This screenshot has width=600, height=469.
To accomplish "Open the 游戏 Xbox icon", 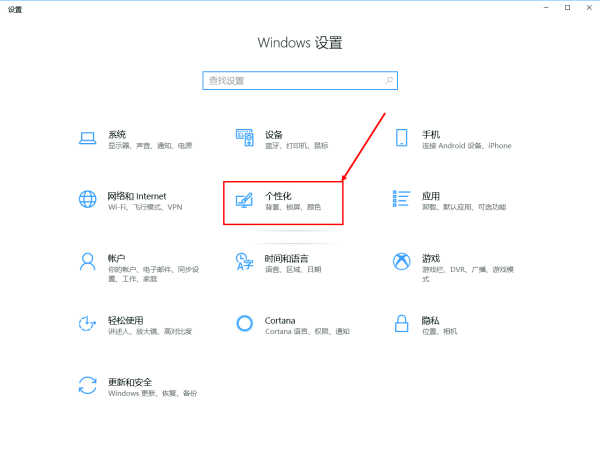I will point(401,262).
